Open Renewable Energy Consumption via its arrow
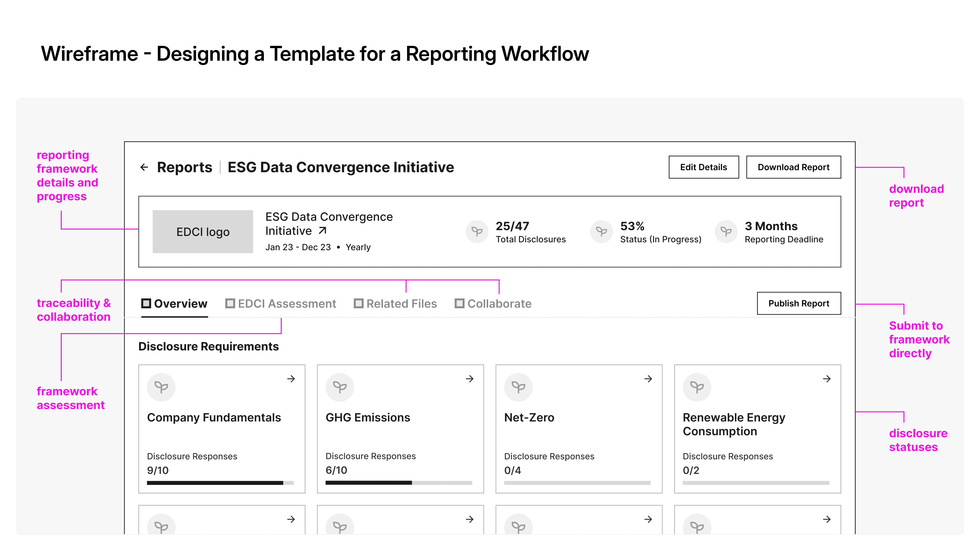 pyautogui.click(x=827, y=379)
